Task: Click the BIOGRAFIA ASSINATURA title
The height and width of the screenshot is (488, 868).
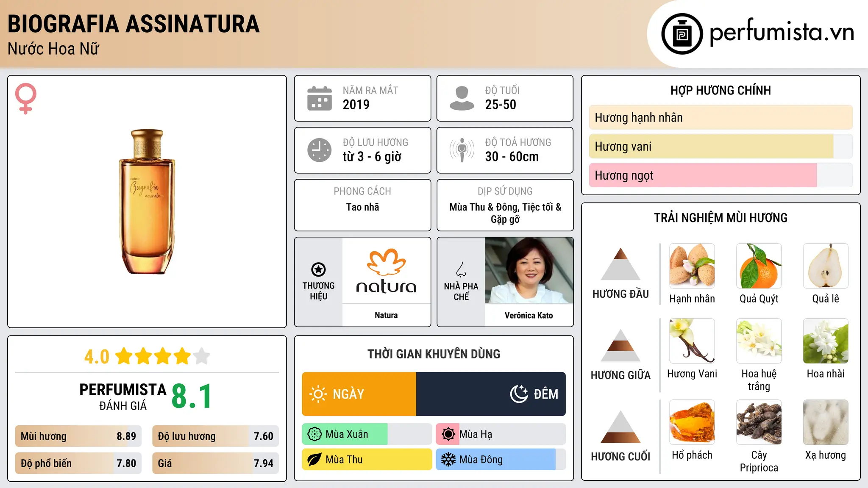Action: [134, 24]
